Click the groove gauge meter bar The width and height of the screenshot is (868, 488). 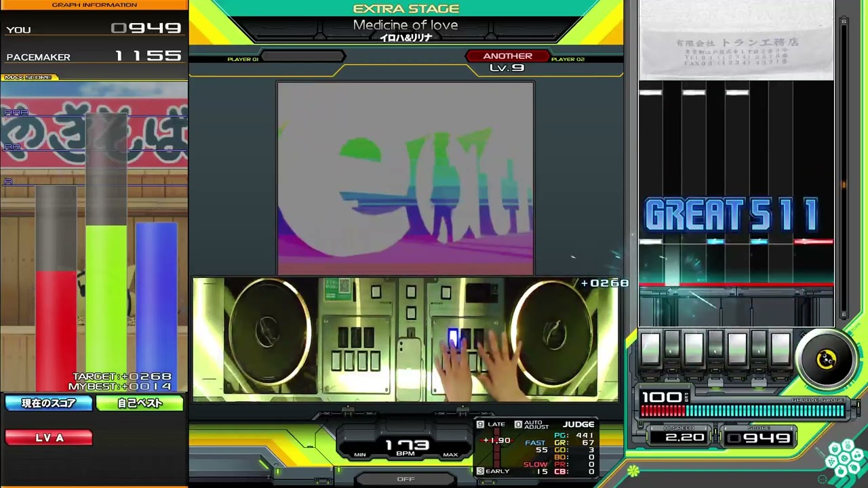click(743, 411)
